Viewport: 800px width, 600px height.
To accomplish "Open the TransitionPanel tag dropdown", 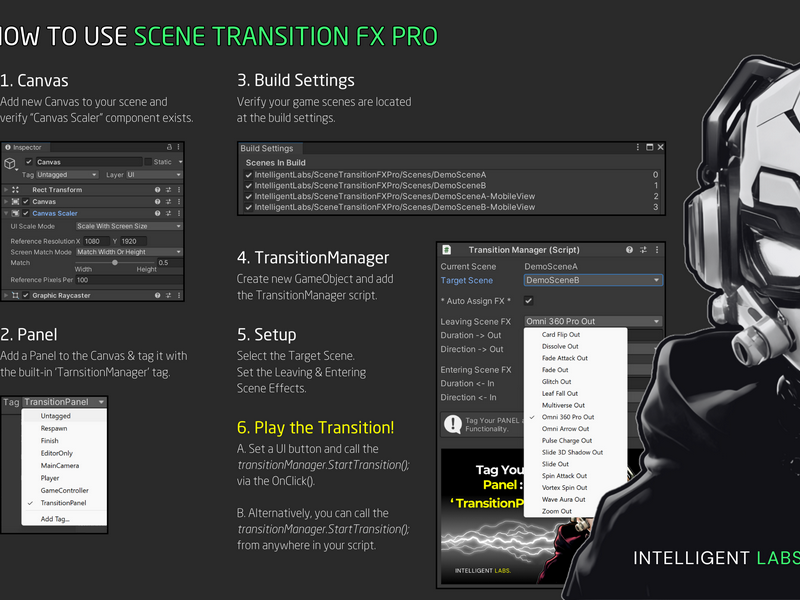I will [65, 402].
